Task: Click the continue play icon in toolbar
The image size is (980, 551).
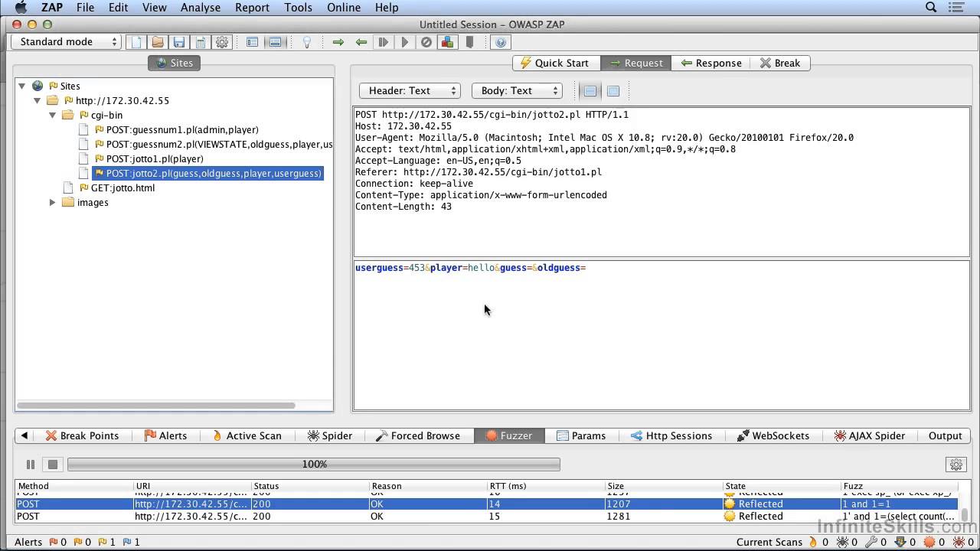Action: click(405, 42)
